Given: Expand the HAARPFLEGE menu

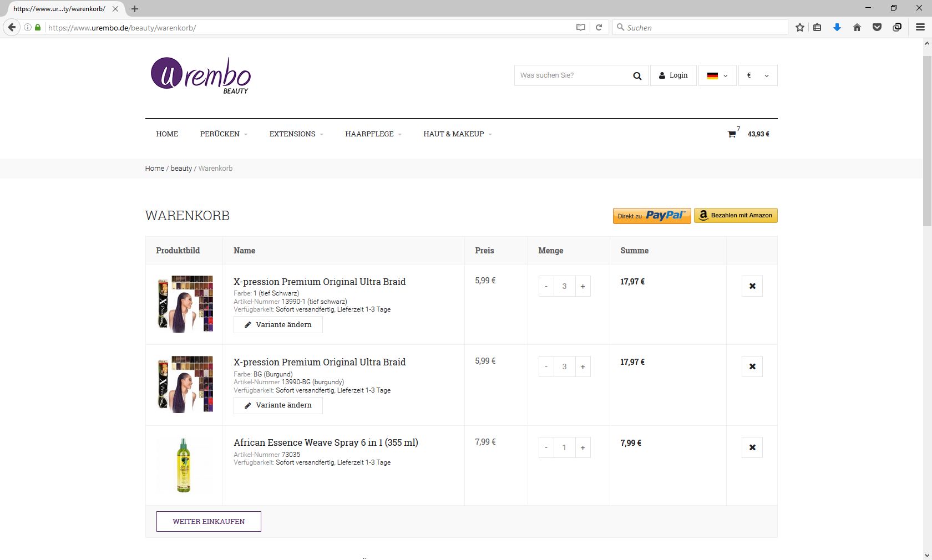Looking at the screenshot, I should [x=373, y=134].
